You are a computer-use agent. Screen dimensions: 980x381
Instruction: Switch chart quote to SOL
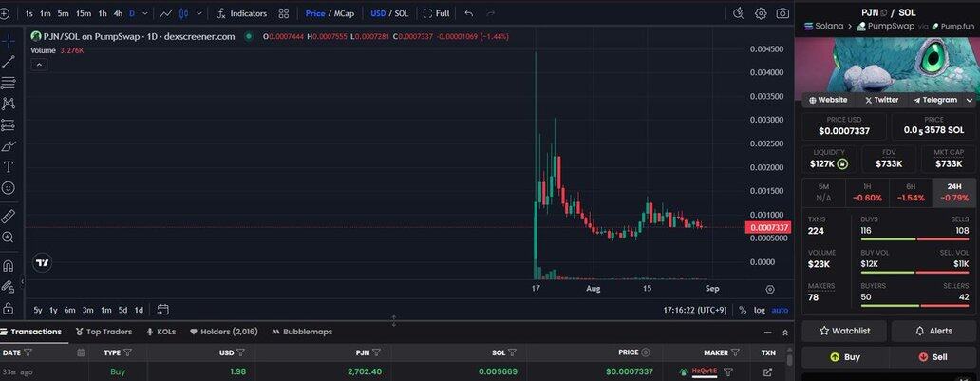tap(402, 13)
